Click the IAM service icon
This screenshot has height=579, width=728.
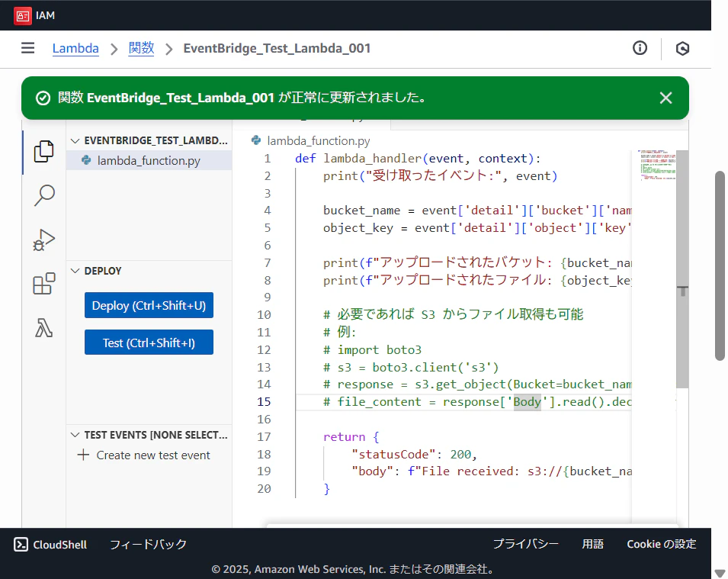point(22,15)
